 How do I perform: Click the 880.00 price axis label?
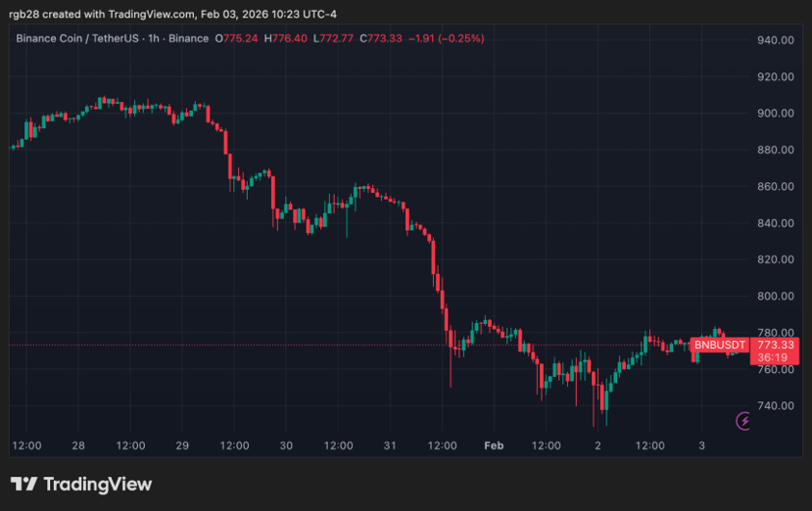775,150
